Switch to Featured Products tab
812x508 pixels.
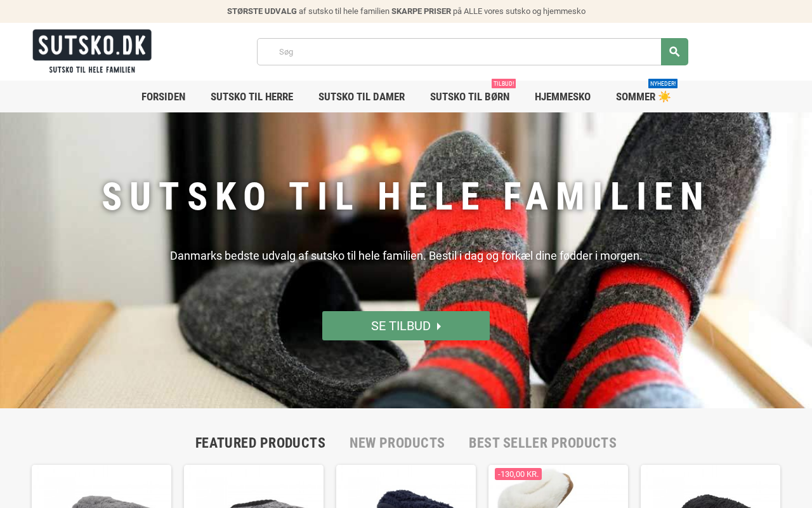260,443
